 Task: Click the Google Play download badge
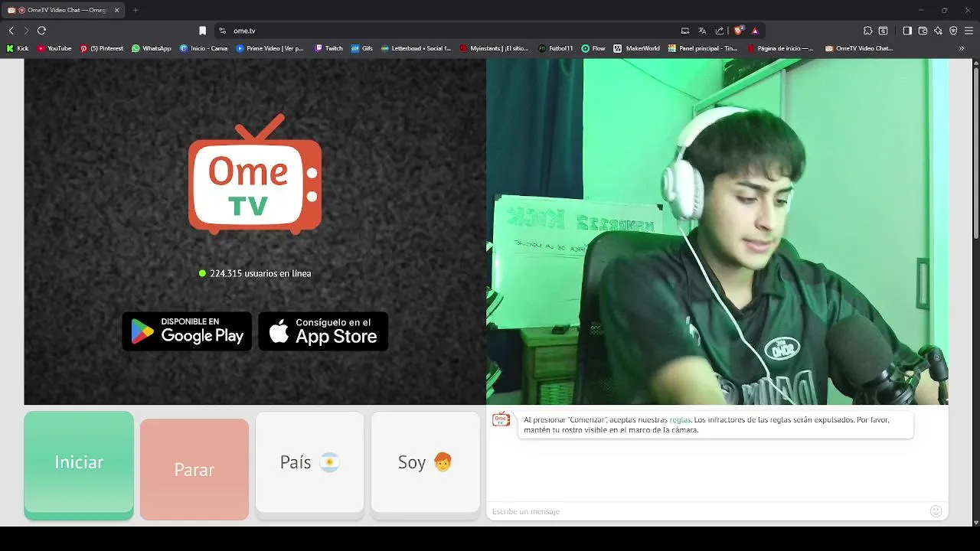tap(187, 331)
